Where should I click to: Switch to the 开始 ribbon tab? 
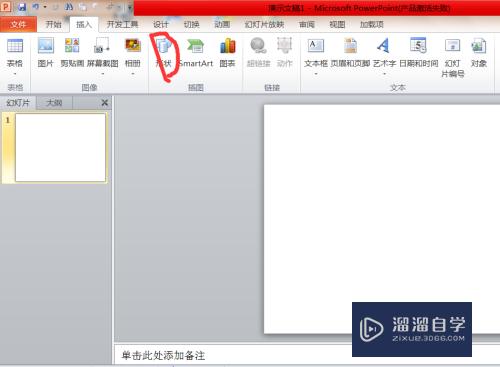pos(53,24)
